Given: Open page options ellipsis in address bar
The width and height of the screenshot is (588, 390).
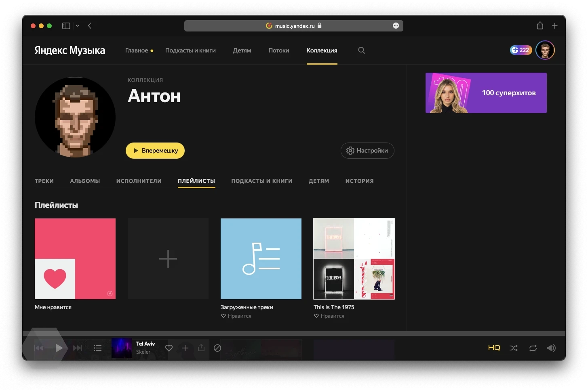Looking at the screenshot, I should click(396, 26).
